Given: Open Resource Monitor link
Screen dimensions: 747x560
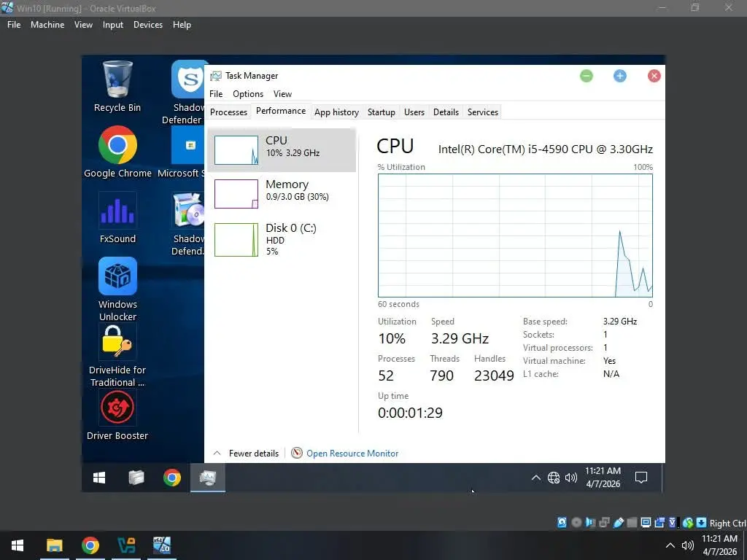Looking at the screenshot, I should click(352, 454).
